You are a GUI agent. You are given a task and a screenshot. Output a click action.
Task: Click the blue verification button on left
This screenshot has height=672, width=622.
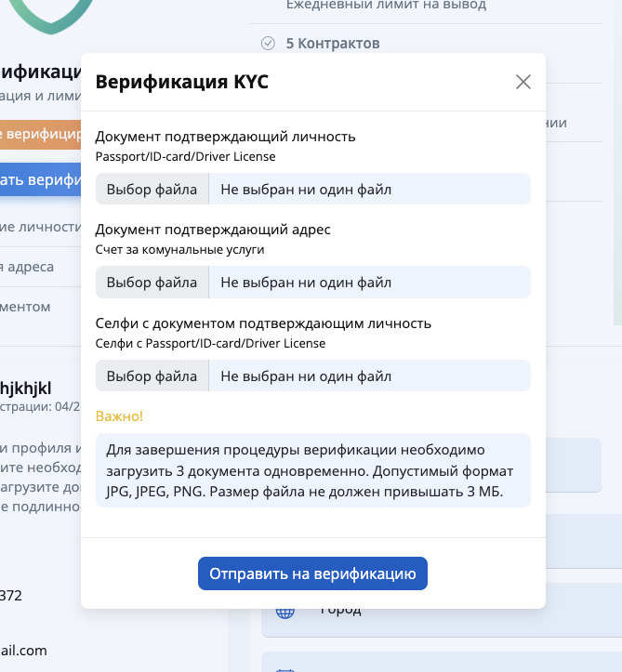40,179
